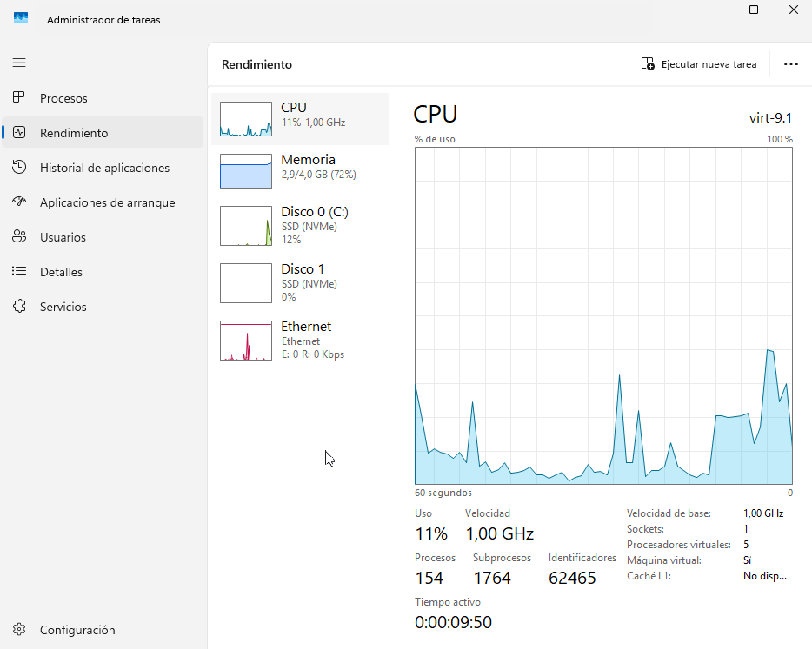Click the Rendimiento pulse icon
The image size is (812, 649).
19,132
